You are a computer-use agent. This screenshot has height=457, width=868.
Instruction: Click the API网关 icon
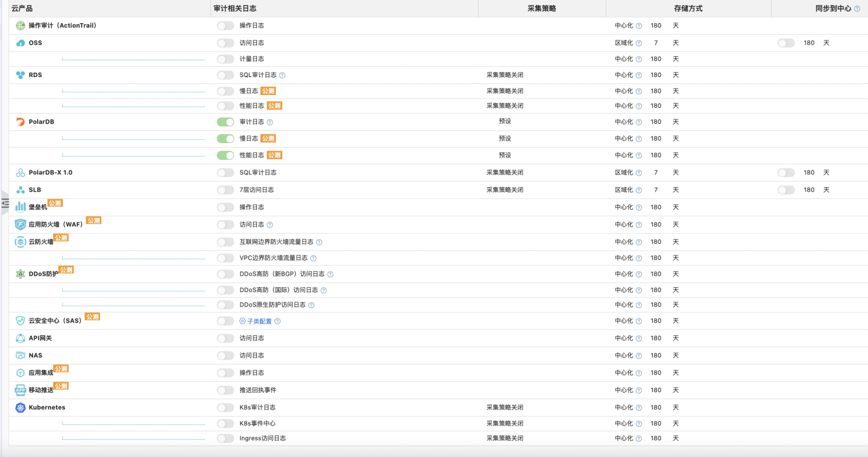21,338
